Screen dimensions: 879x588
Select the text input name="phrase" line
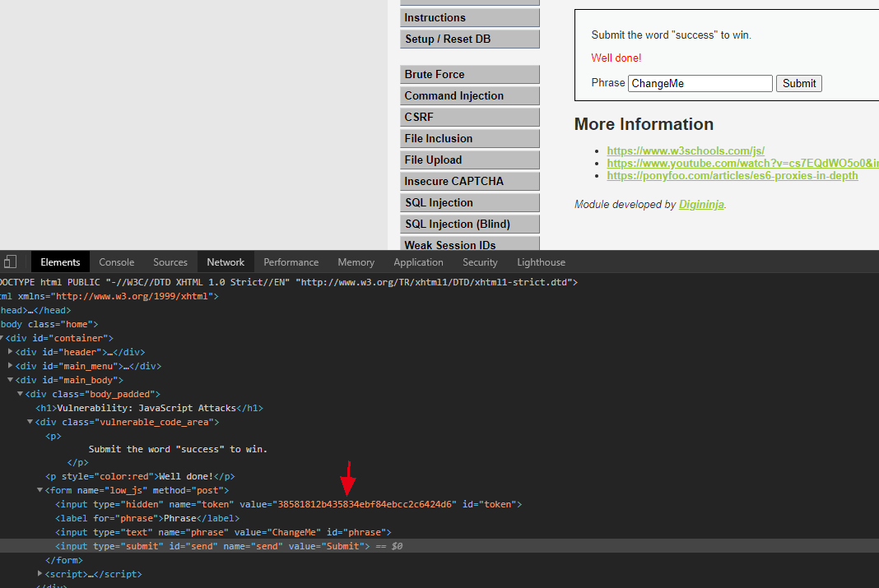pyautogui.click(x=223, y=533)
